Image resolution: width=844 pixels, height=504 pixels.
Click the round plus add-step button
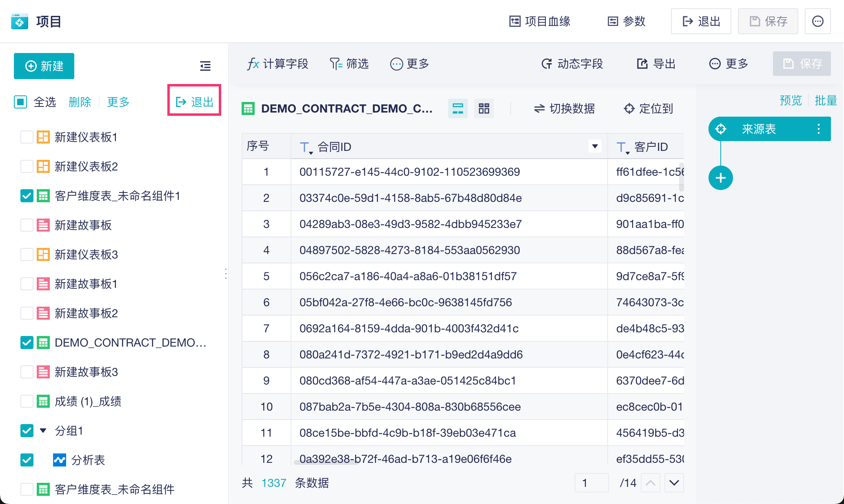click(x=720, y=178)
